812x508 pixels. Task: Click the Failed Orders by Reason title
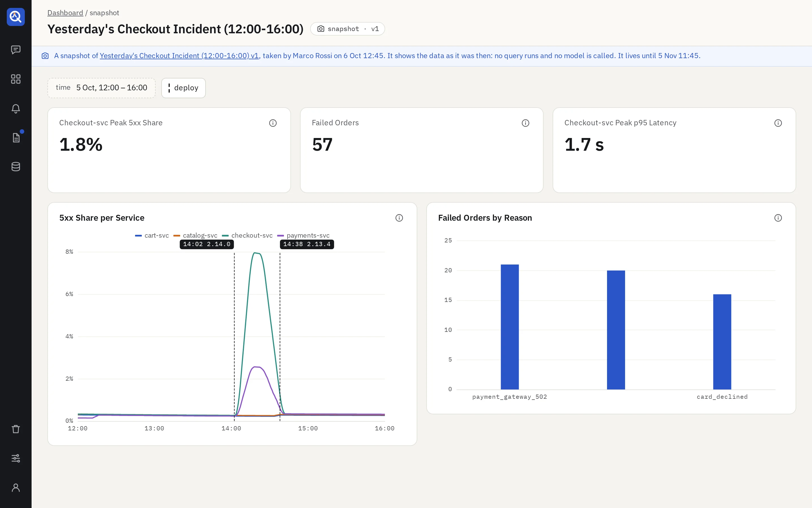[485, 218]
